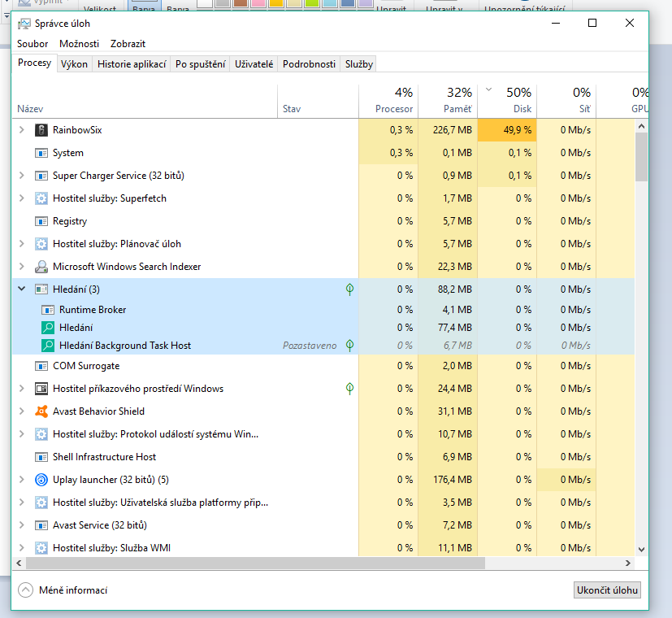The height and width of the screenshot is (618, 672).
Task: Open the Možnosti menu
Action: click(80, 44)
